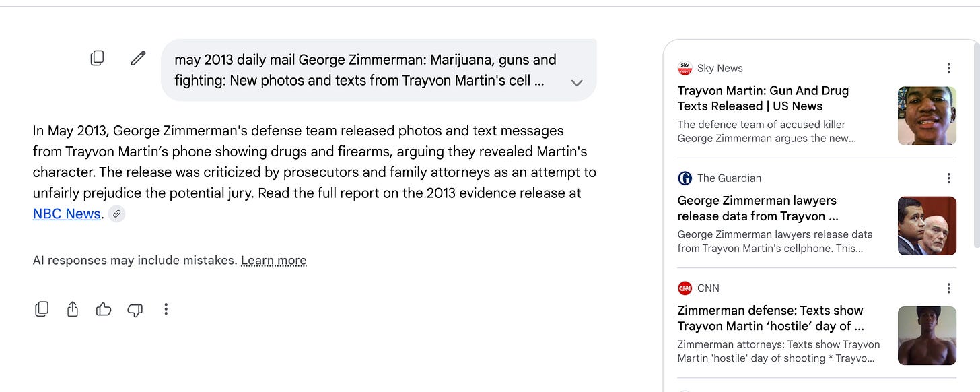Open The Guardian result options menu
Screen dimensions: 980x392
948,178
